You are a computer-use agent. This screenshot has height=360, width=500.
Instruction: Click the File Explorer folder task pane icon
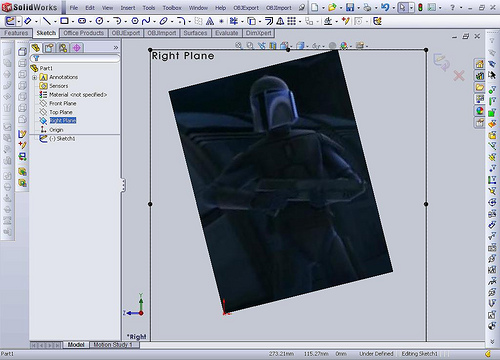click(479, 87)
